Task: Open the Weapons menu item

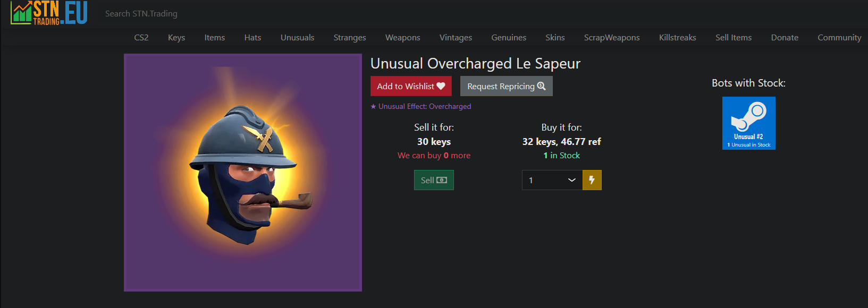Action: point(403,38)
